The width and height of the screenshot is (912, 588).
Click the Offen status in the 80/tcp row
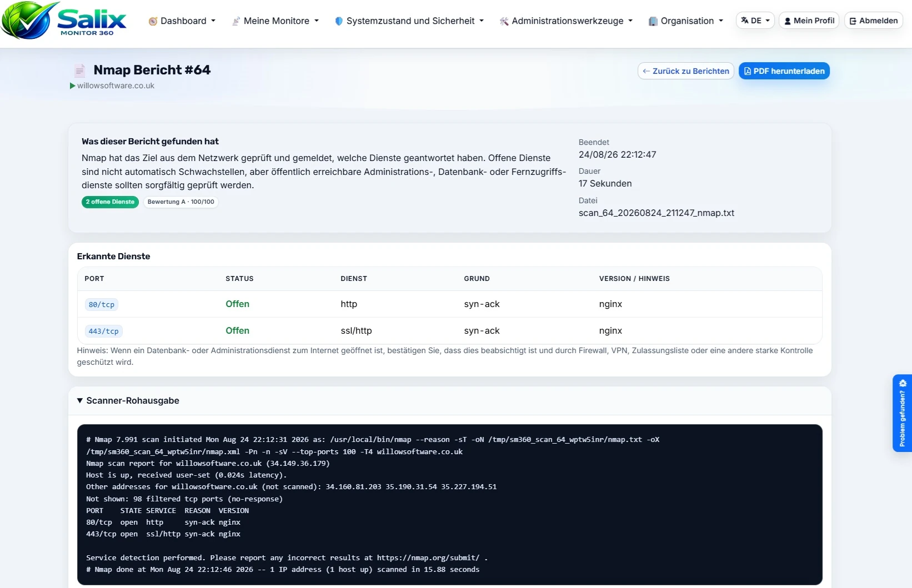point(238,304)
